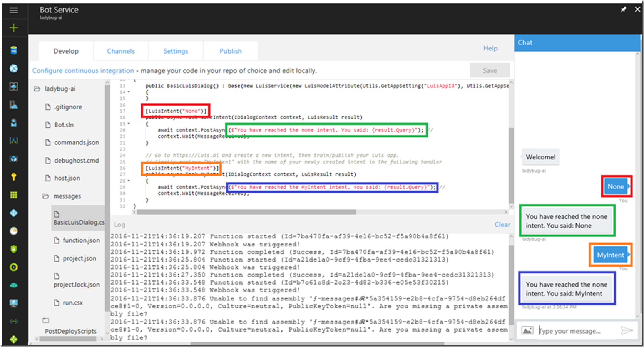The image size is (644, 347).
Task: Collapse the code fold arrow at line 19
Action: 129,124
